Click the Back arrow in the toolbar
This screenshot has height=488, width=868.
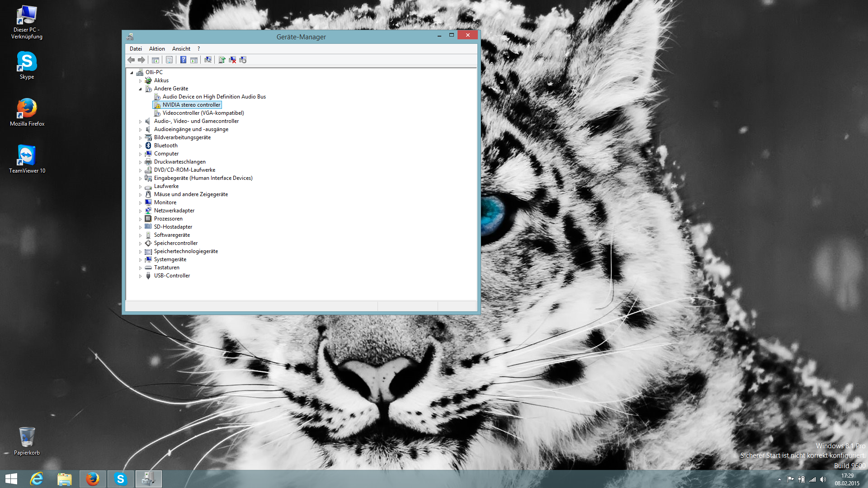[131, 60]
